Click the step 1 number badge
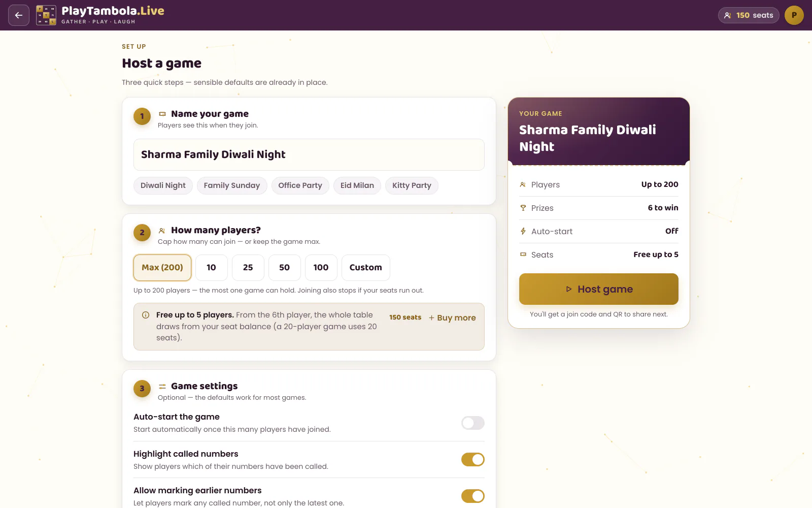The width and height of the screenshot is (812, 508). [x=142, y=116]
